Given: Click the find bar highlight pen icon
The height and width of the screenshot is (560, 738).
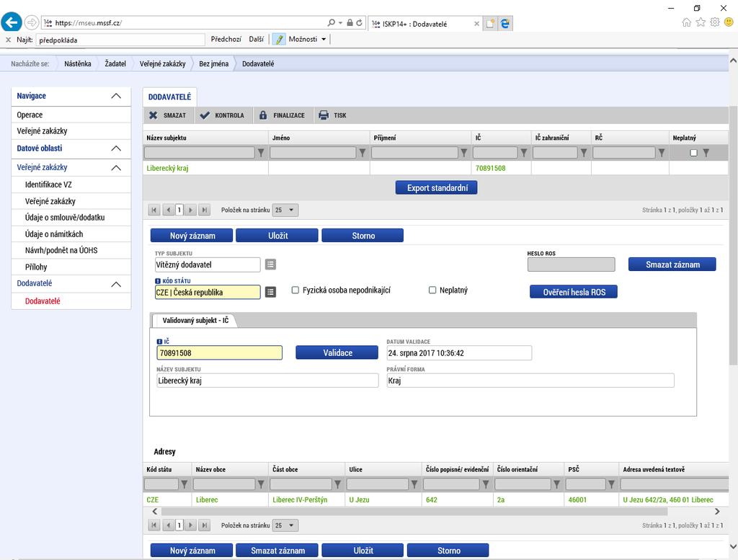Looking at the screenshot, I should (x=279, y=40).
